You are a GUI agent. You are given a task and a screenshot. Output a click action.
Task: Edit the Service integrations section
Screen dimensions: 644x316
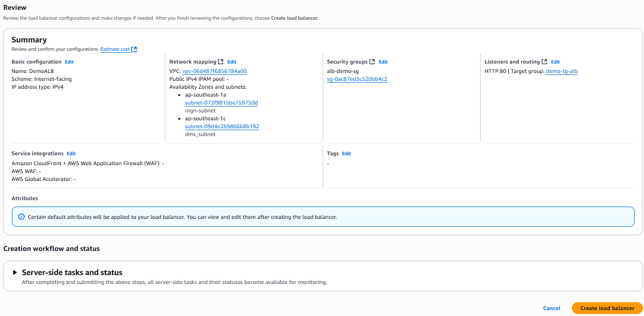(71, 154)
